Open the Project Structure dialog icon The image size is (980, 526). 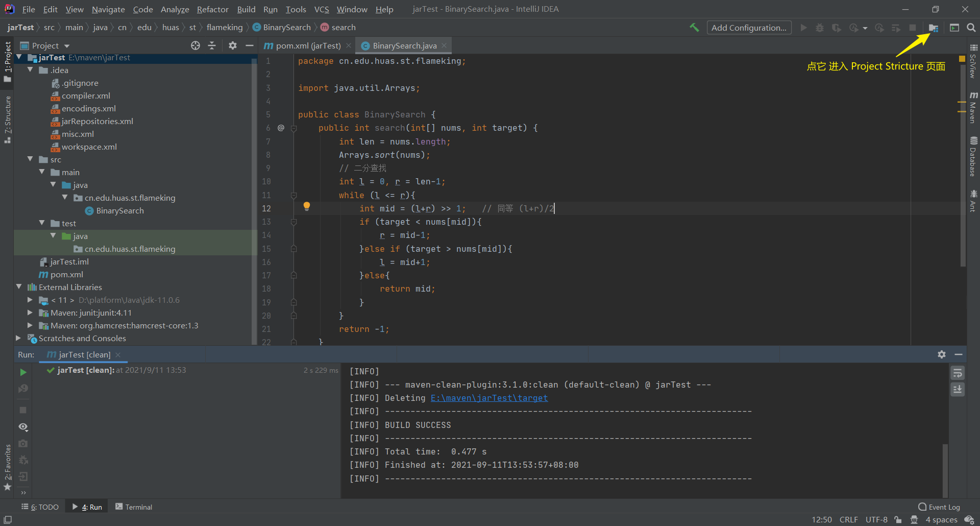coord(933,28)
